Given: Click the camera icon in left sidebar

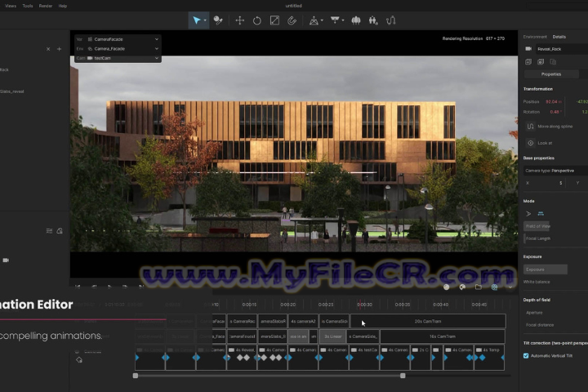Looking at the screenshot, I should [6, 260].
